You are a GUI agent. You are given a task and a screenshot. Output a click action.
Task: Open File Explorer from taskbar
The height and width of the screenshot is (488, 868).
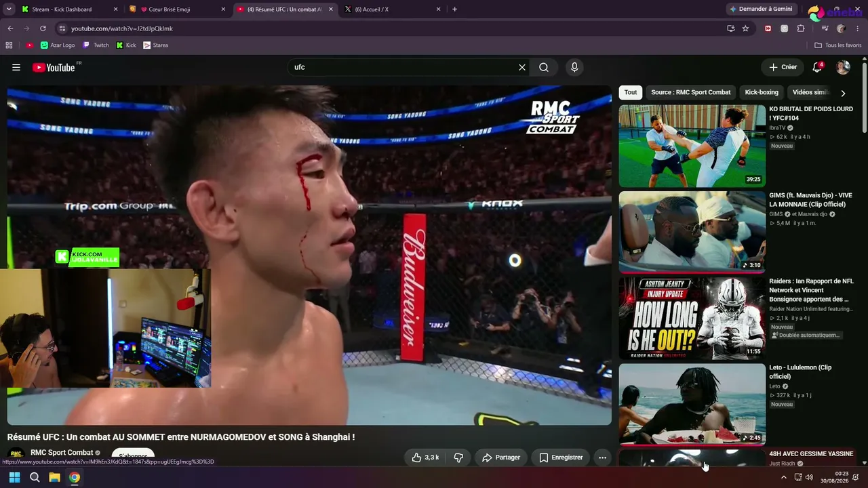click(x=54, y=477)
